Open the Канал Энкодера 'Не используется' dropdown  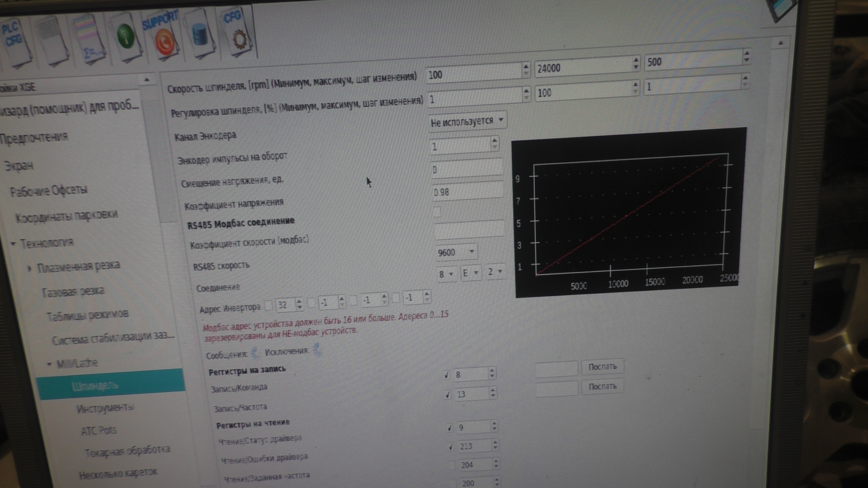tap(467, 121)
